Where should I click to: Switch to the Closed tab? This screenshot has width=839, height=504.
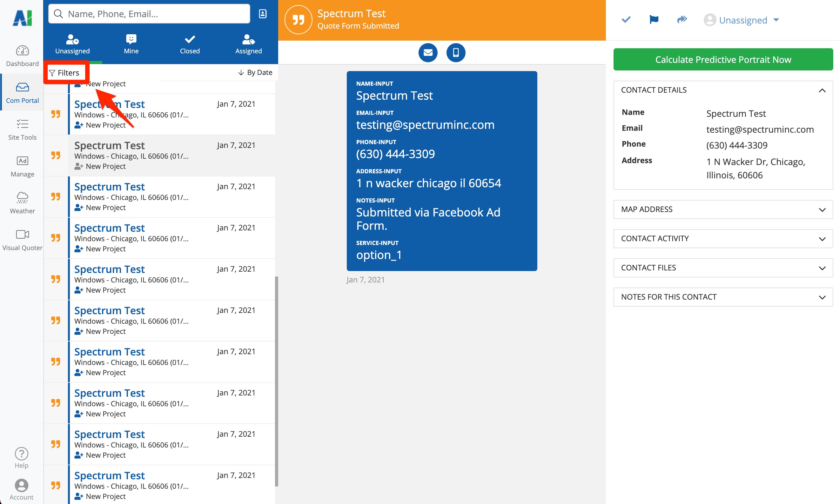(x=190, y=44)
